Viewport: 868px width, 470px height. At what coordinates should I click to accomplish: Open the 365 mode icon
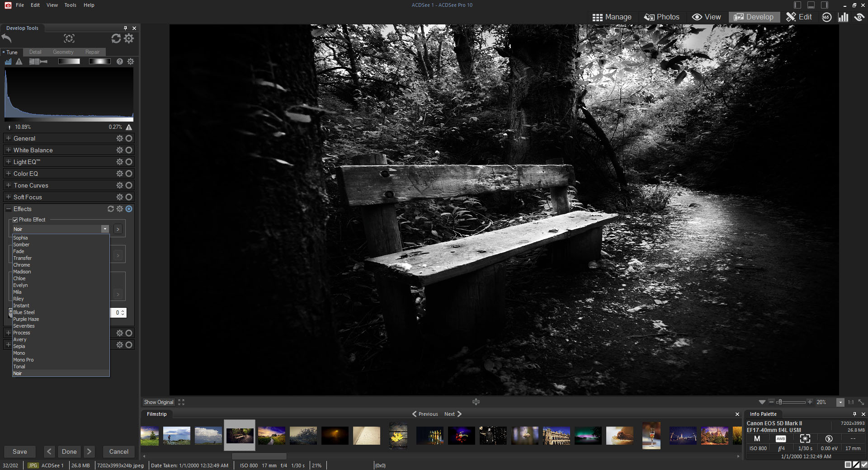826,17
